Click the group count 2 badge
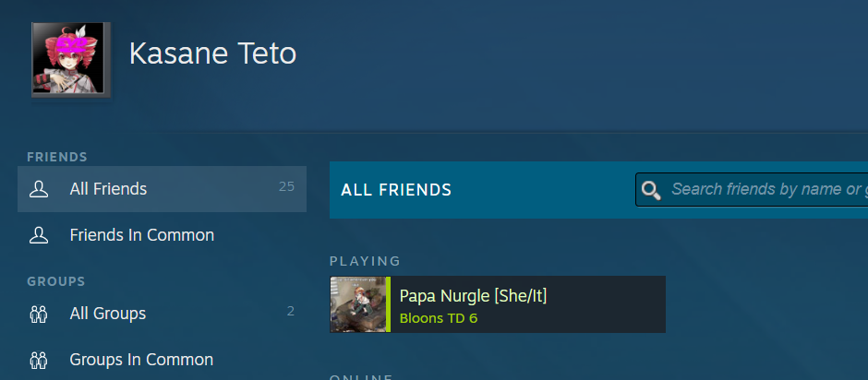868x380 pixels. point(290,312)
